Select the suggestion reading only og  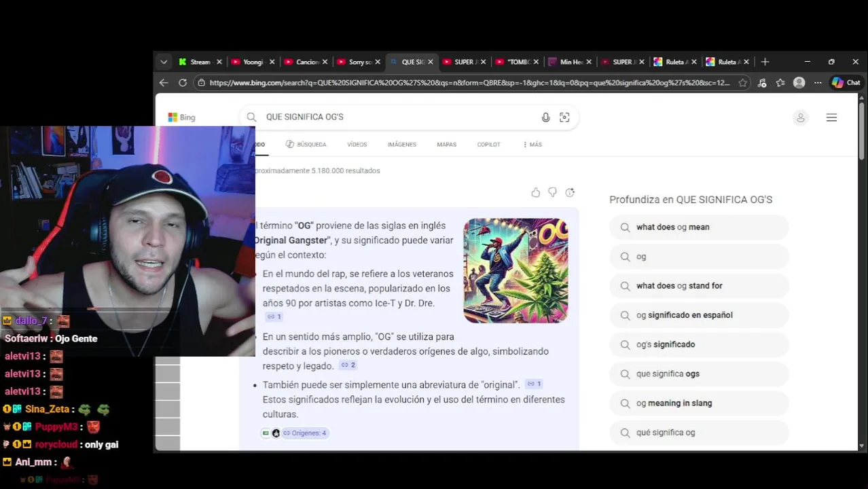tap(699, 257)
